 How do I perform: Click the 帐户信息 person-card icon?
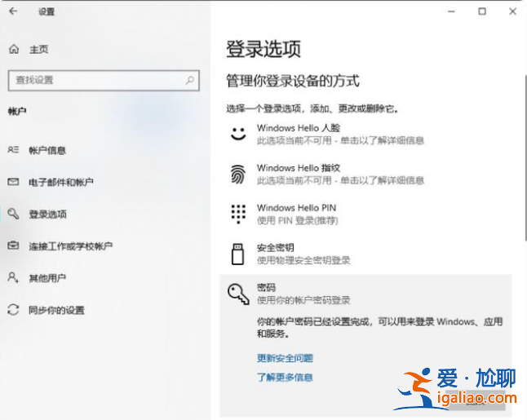13,149
